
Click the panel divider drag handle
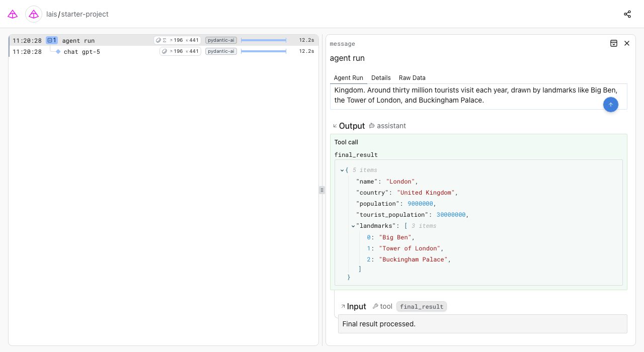coord(322,190)
